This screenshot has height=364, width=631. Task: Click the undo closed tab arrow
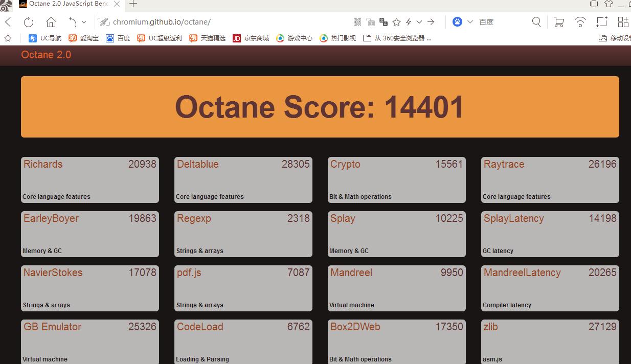(72, 22)
